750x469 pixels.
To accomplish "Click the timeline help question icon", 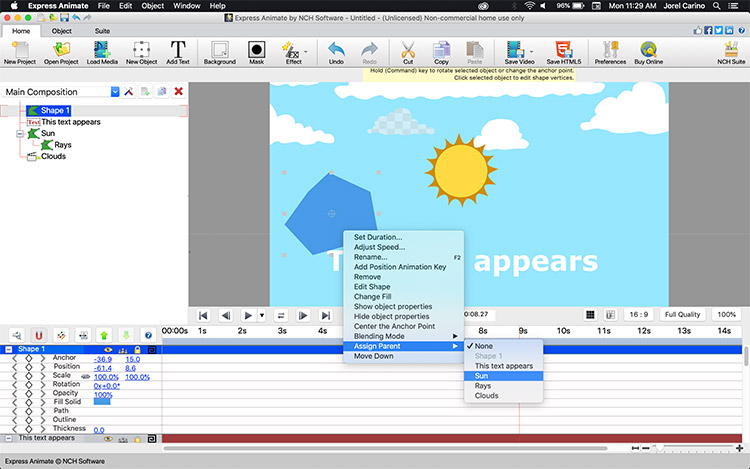I will click(x=148, y=335).
